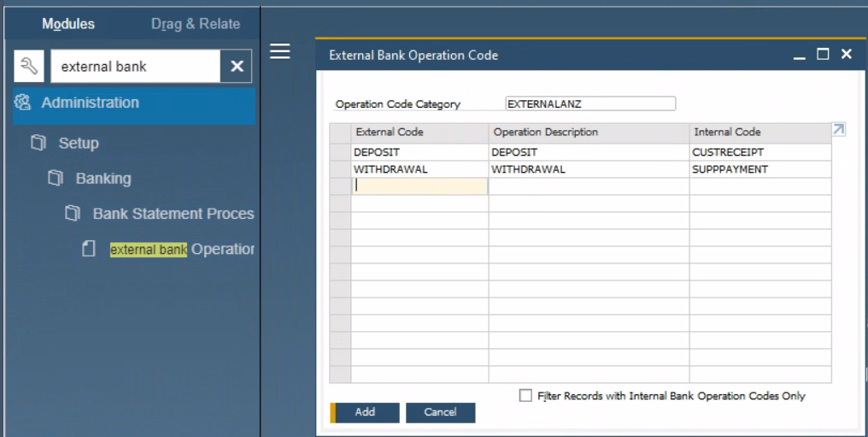Screen dimensions: 868x437
Task: Click the Operation Code Category field
Action: coord(590,103)
